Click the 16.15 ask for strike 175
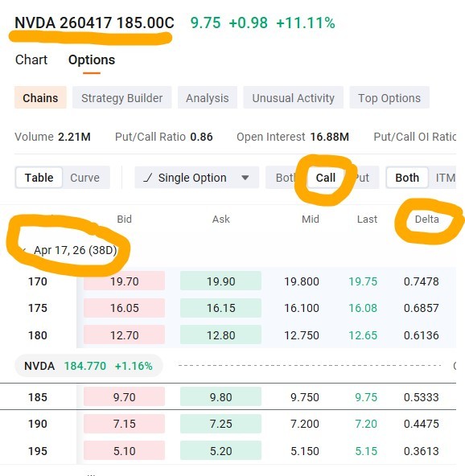This screenshot has height=476, width=465. [220, 308]
